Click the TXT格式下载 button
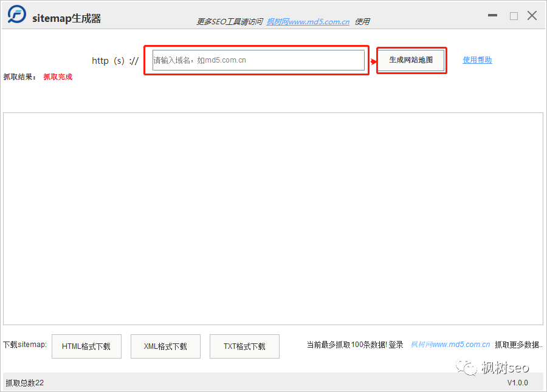This screenshot has height=392, width=547. pos(244,346)
